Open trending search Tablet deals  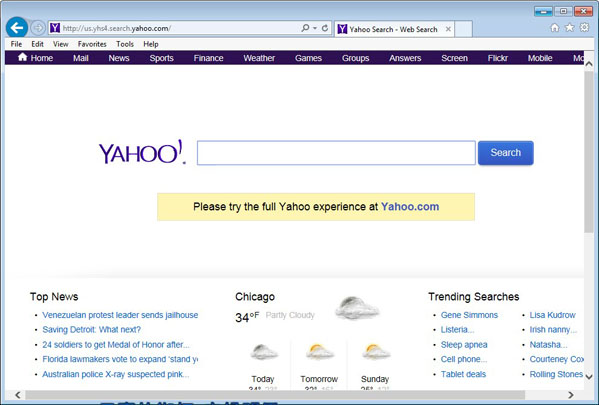point(463,374)
